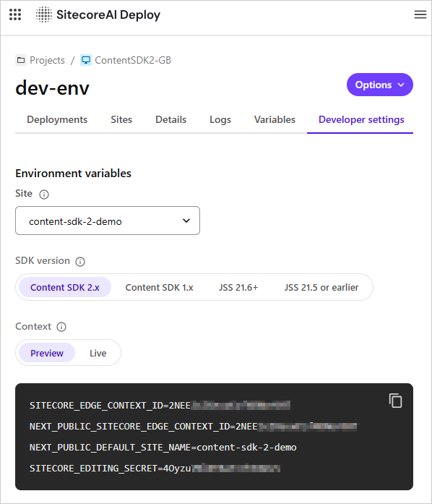The image size is (432, 504).
Task: Open the Variables tab
Action: coord(275,119)
